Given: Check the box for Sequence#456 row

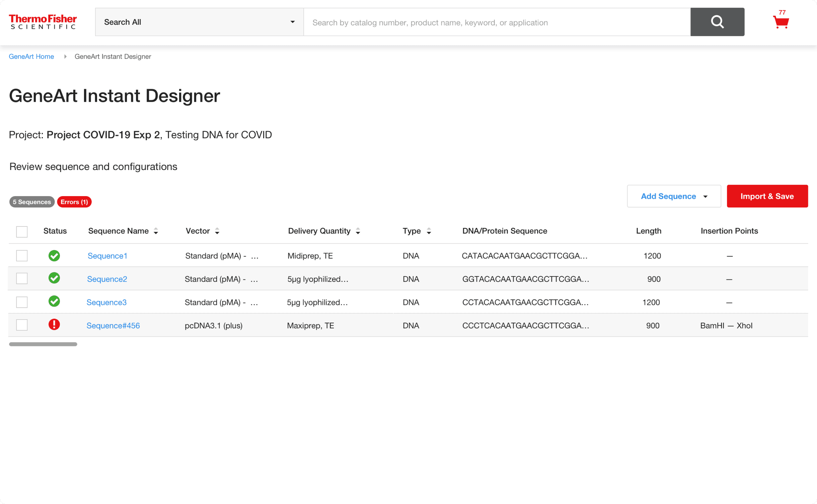Looking at the screenshot, I should (x=22, y=325).
